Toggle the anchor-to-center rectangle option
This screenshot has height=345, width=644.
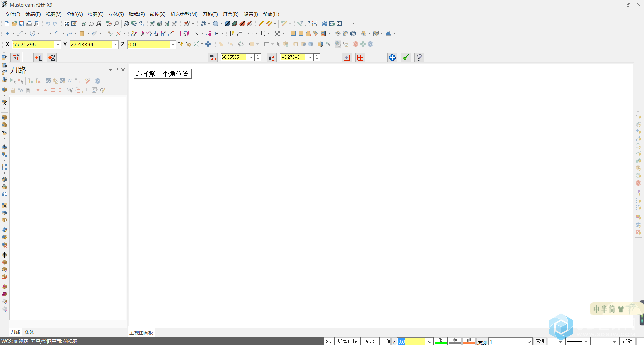coord(347,58)
